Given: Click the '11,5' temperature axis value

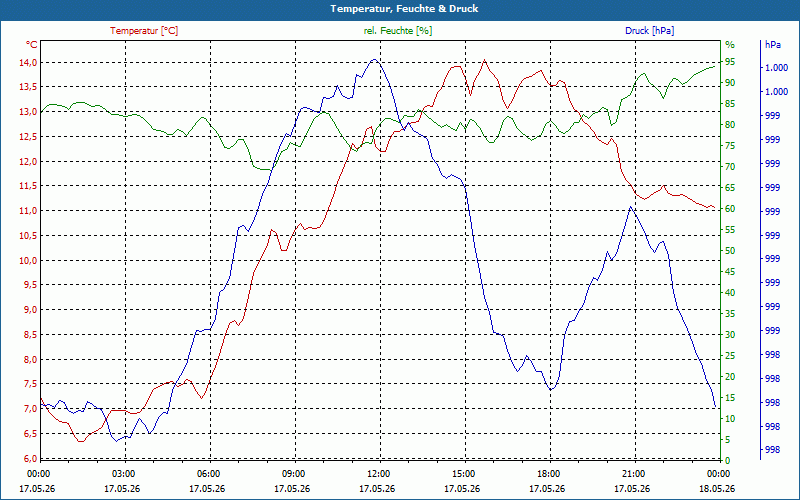Looking at the screenshot, I should (x=28, y=186).
